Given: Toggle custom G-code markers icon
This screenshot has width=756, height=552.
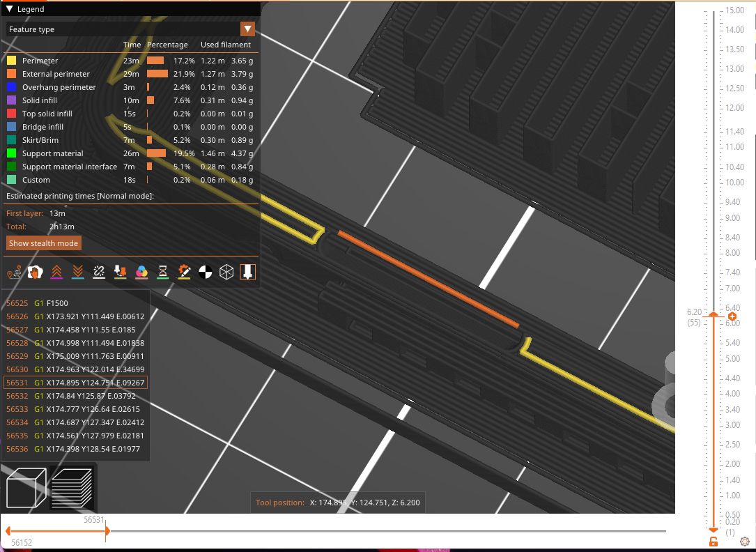Looking at the screenshot, I should click(184, 272).
